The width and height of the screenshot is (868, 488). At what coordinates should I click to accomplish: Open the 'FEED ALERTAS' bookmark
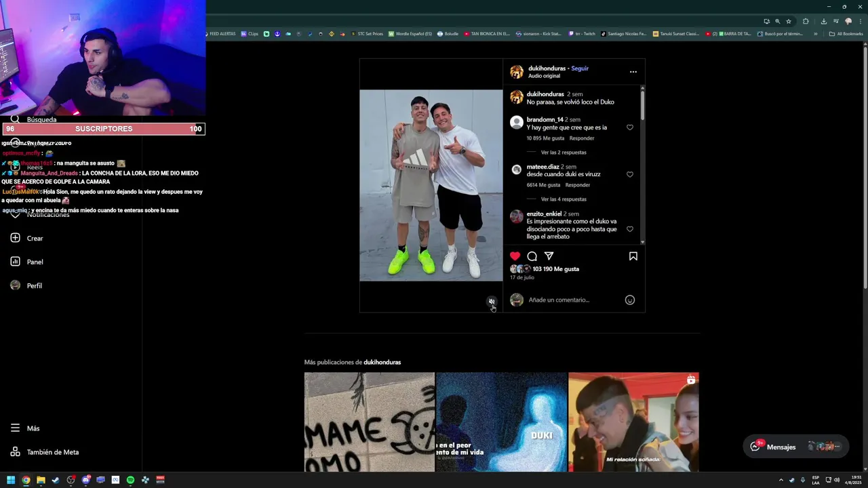tap(221, 34)
